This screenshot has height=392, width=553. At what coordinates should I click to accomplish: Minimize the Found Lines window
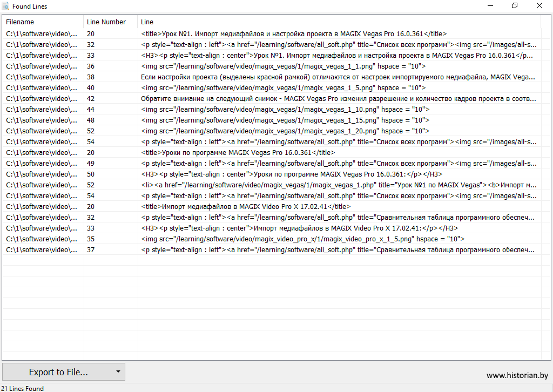(490, 6)
